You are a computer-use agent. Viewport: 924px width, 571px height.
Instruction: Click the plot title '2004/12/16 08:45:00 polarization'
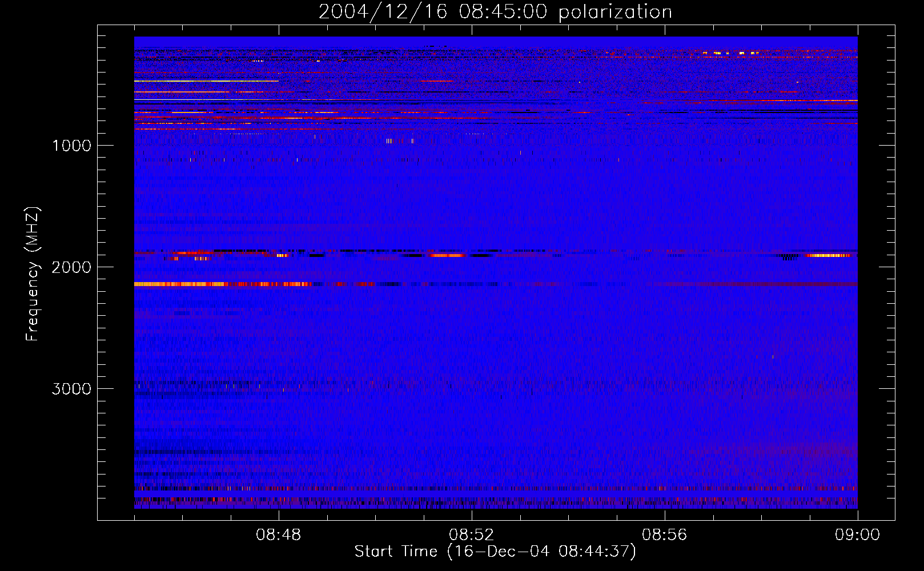tap(495, 12)
